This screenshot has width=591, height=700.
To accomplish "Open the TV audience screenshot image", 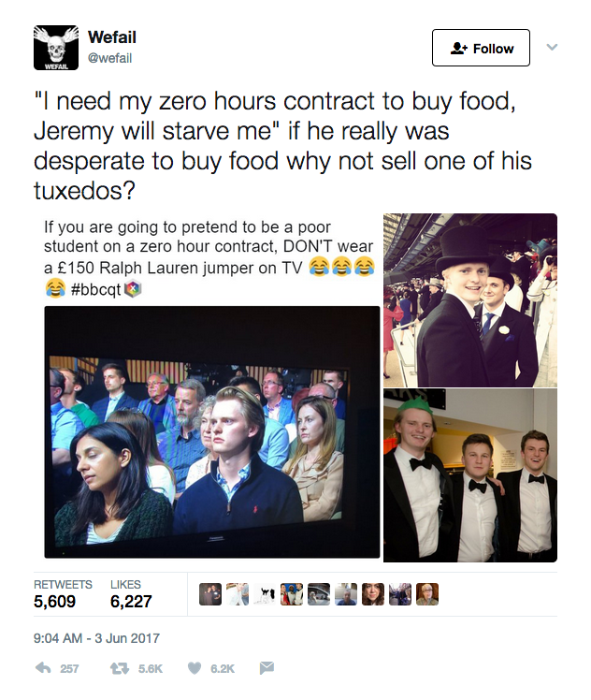I will click(212, 431).
